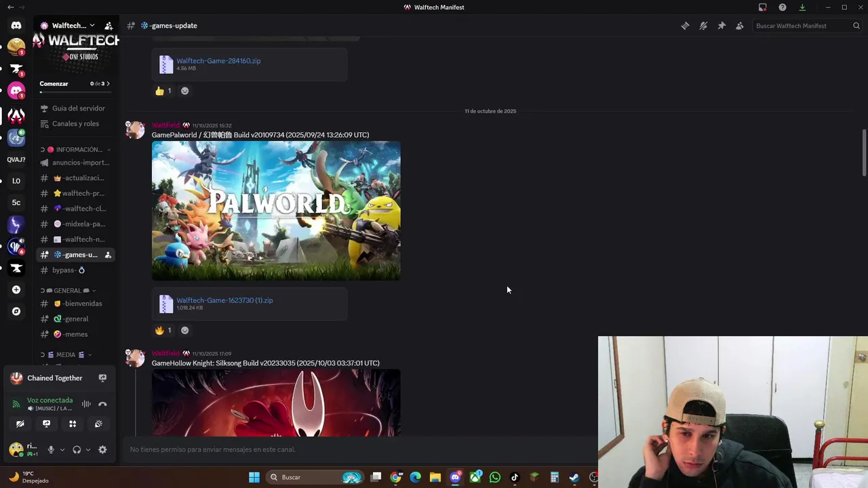The height and width of the screenshot is (488, 868).
Task: Click the share screen icon in voice panel
Action: click(x=46, y=424)
